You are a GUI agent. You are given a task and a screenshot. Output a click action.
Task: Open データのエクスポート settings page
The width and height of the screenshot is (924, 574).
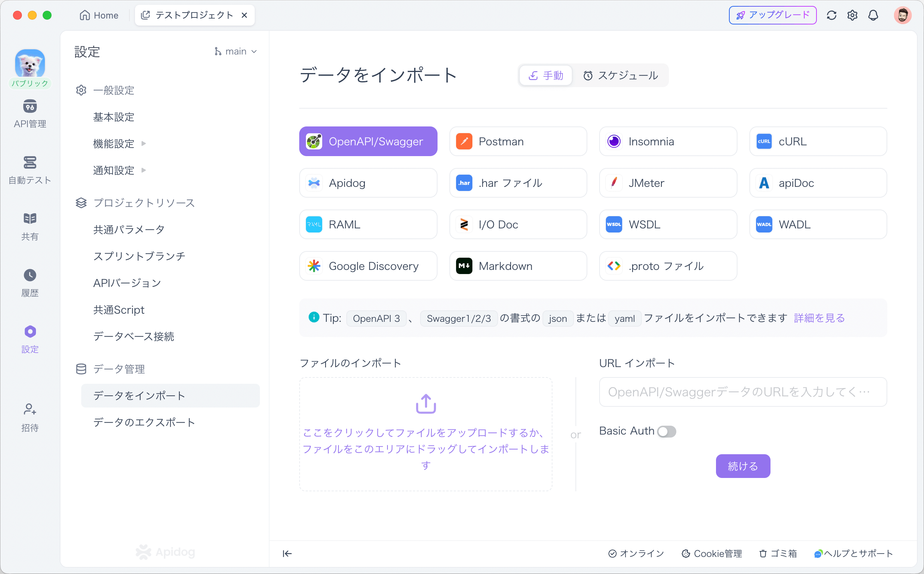144,422
